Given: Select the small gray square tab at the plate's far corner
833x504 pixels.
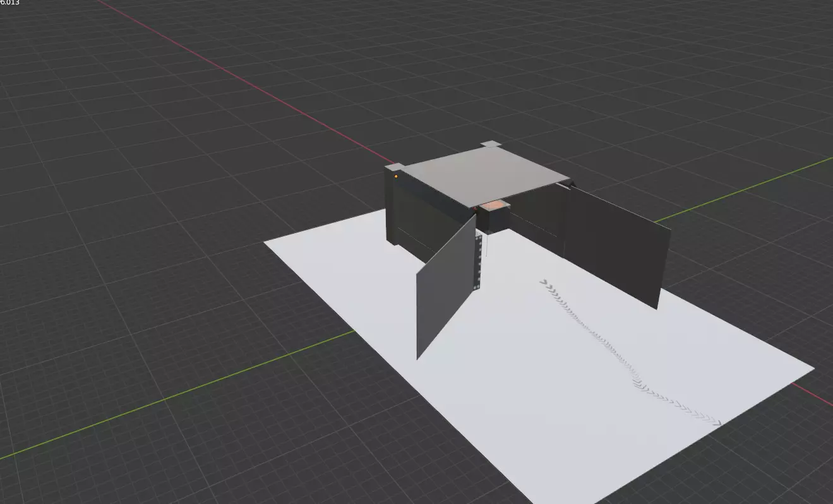Looking at the screenshot, I should pos(491,145).
